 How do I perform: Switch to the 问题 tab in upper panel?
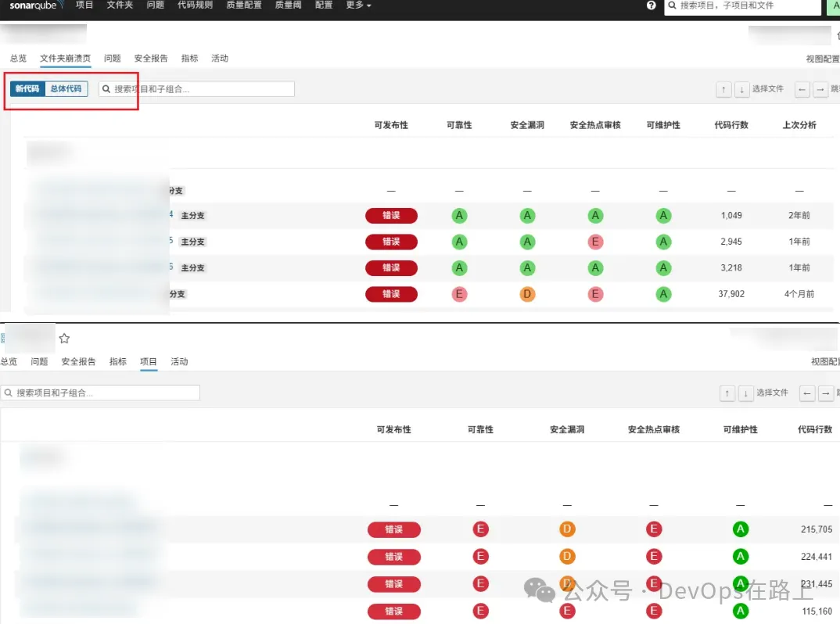click(x=113, y=59)
